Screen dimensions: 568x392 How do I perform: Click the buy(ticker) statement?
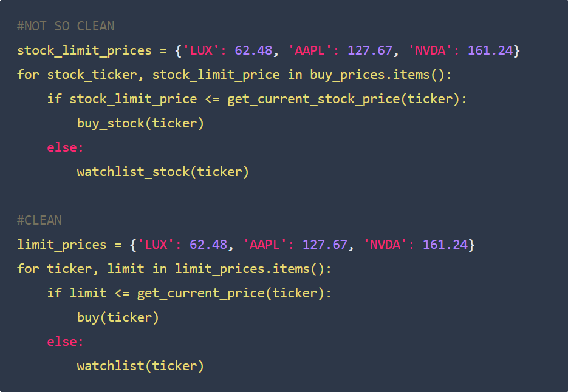[x=118, y=317]
